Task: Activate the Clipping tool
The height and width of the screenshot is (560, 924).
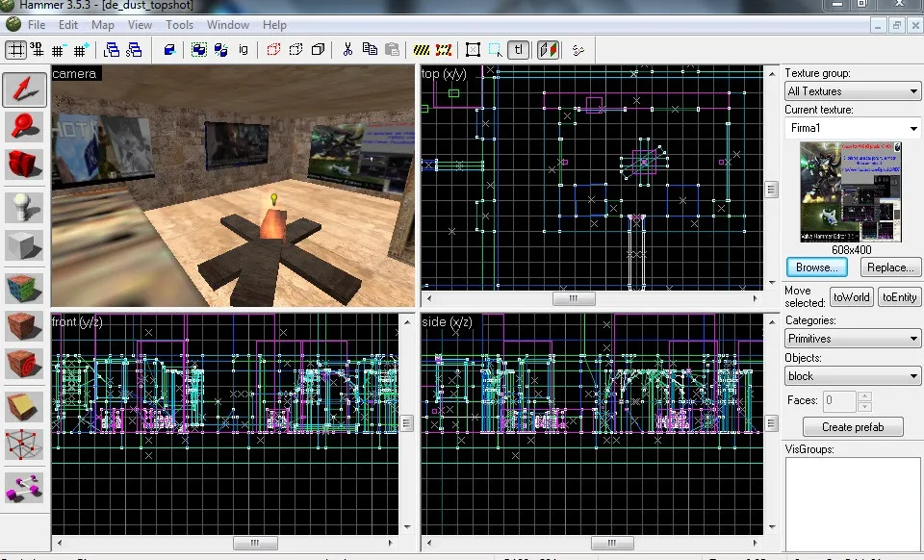Action: 25,406
